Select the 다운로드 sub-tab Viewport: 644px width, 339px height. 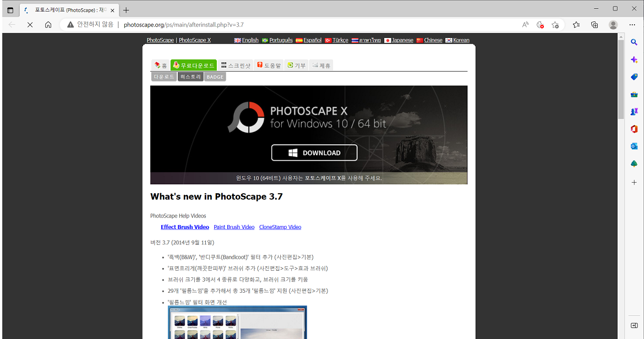164,76
